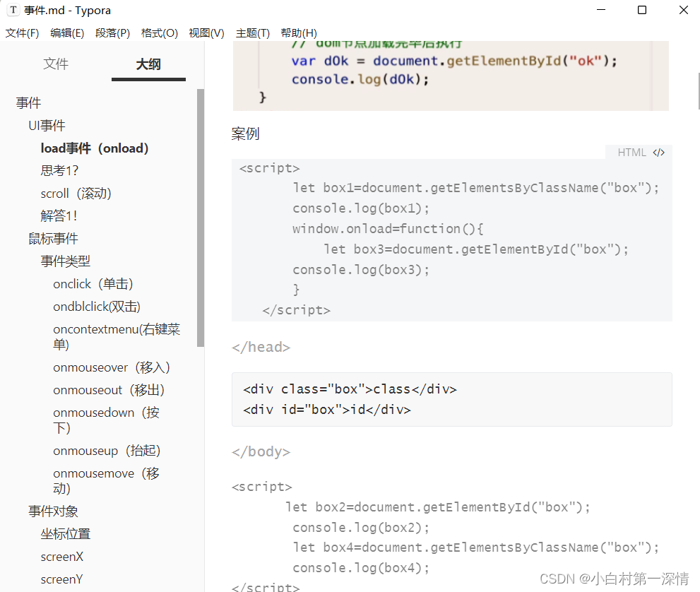Click the div id="box" code line

point(327,410)
